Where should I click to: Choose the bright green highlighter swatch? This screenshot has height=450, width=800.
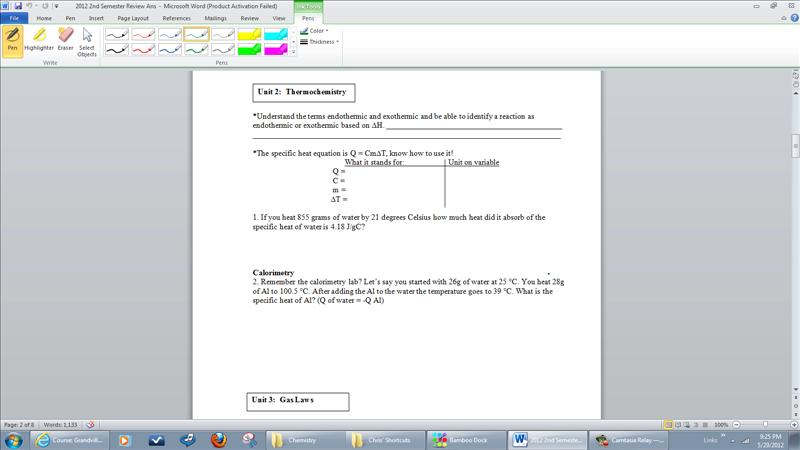click(x=249, y=49)
